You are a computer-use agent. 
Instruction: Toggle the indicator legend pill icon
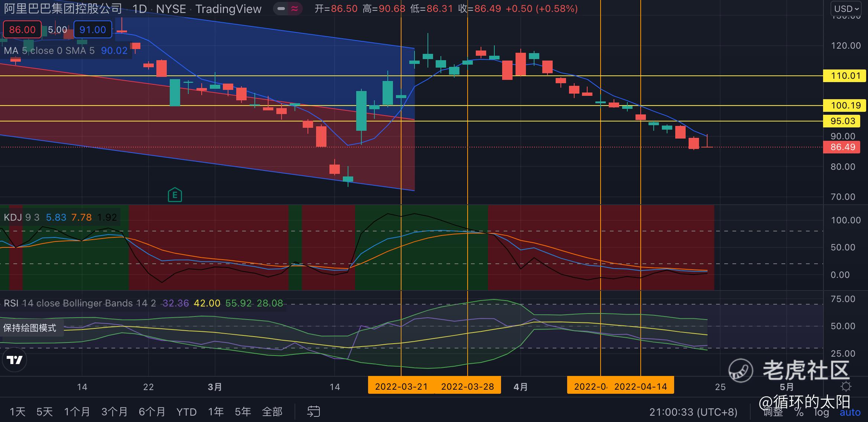[x=288, y=9]
